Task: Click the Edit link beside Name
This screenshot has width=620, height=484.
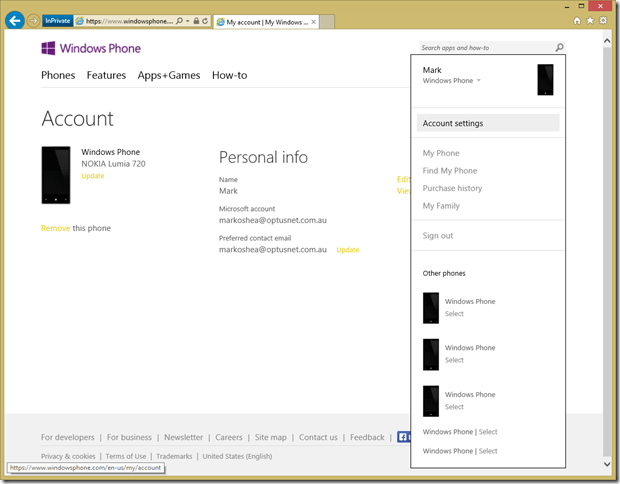Action: 403,179
